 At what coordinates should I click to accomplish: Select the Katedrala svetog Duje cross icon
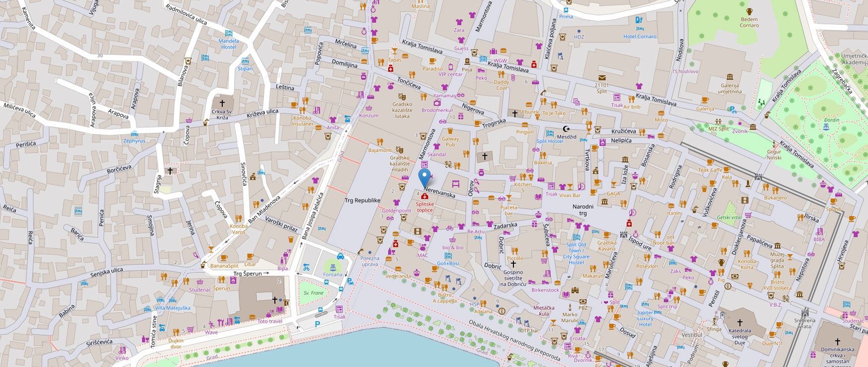(x=740, y=322)
